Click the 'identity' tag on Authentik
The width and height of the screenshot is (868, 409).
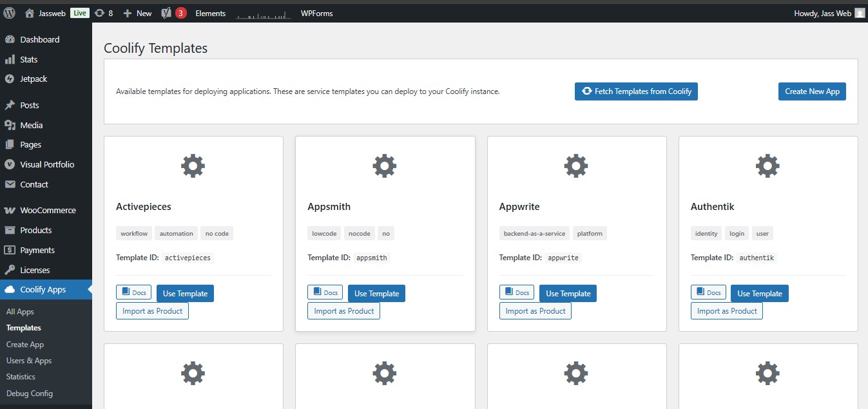click(x=706, y=234)
